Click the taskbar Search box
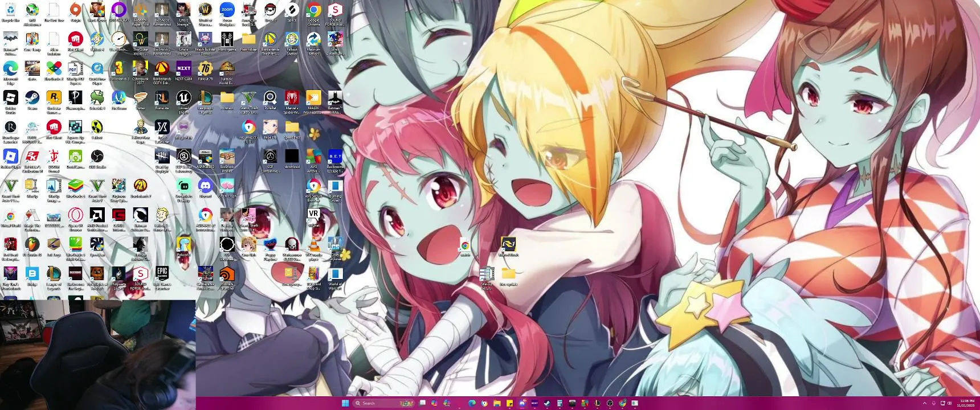This screenshot has width=980, height=410. click(383, 403)
